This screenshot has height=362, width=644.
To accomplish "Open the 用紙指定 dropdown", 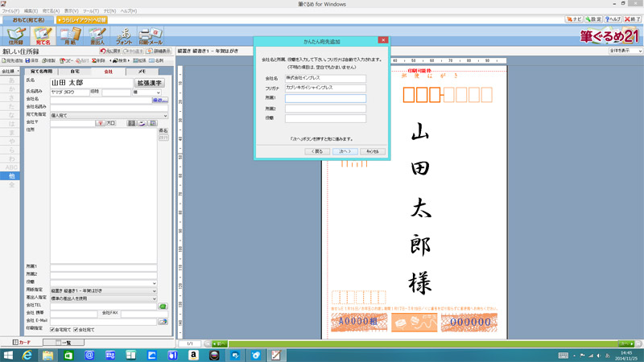I will [x=104, y=290].
